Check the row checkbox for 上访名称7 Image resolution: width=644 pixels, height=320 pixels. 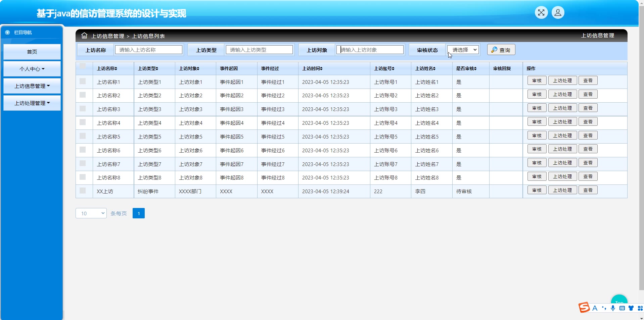point(83,163)
